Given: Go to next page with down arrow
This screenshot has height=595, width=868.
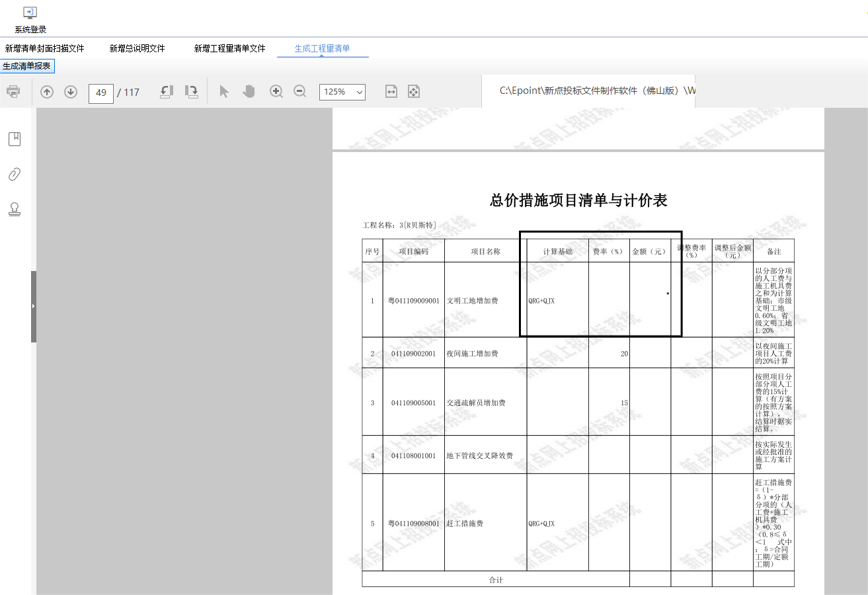Looking at the screenshot, I should tap(71, 92).
